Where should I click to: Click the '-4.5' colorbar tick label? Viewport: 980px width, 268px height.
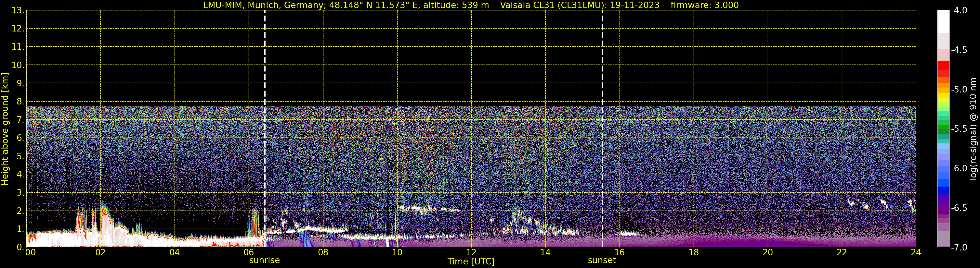[959, 50]
